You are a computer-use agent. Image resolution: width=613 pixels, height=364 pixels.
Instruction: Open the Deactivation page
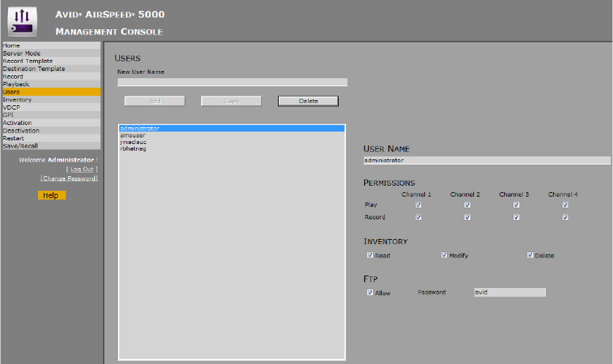coord(51,130)
